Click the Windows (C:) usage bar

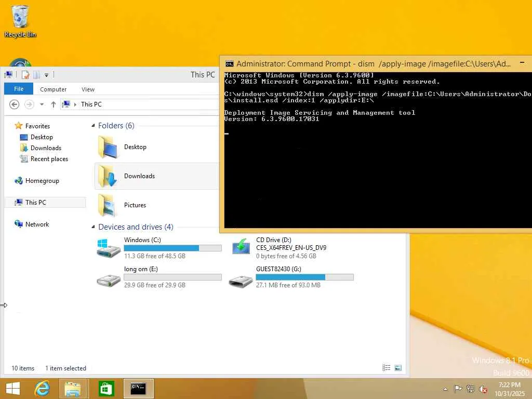click(172, 248)
